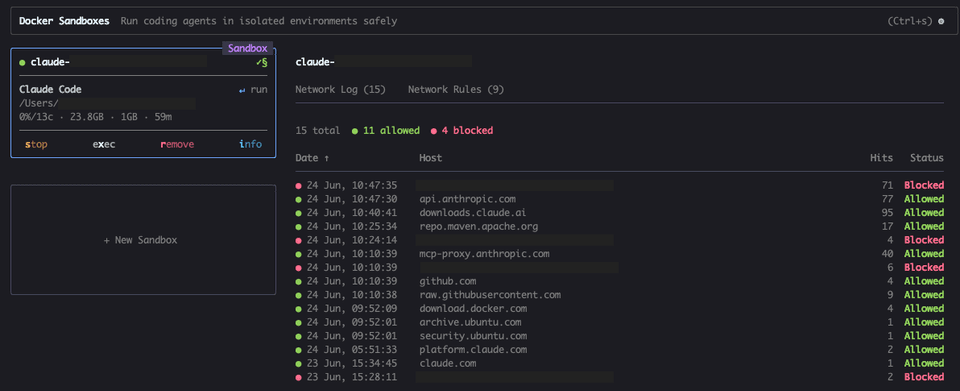Select the raw.githubusercontent.com row

click(620, 295)
